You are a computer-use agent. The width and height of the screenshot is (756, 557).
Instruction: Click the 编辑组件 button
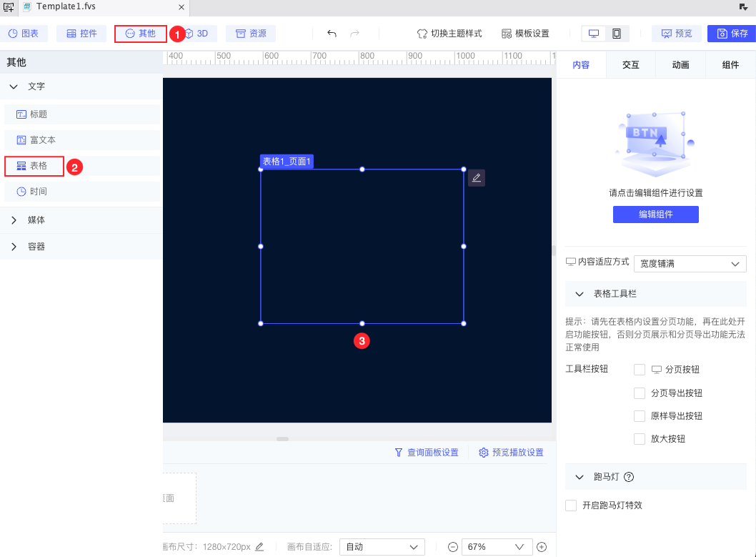point(656,214)
